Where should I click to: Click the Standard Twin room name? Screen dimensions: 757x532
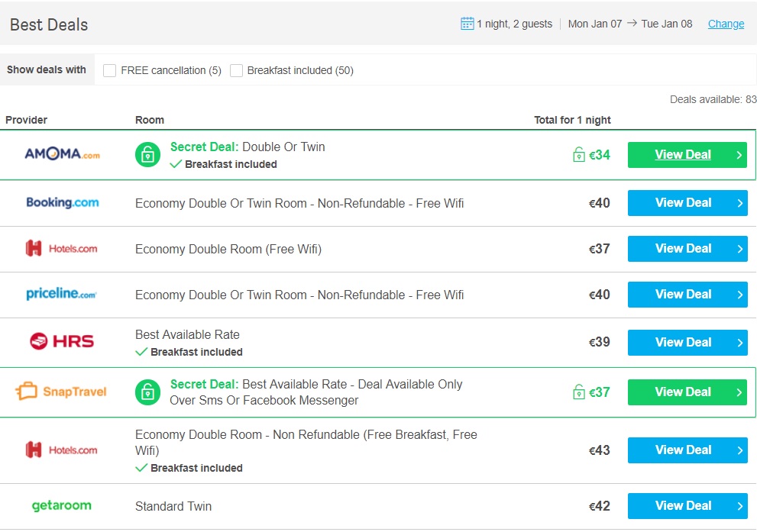pyautogui.click(x=173, y=506)
